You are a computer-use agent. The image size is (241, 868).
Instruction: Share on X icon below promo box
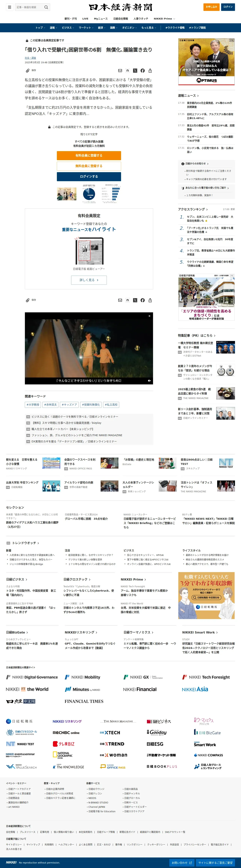pyautogui.click(x=135, y=300)
